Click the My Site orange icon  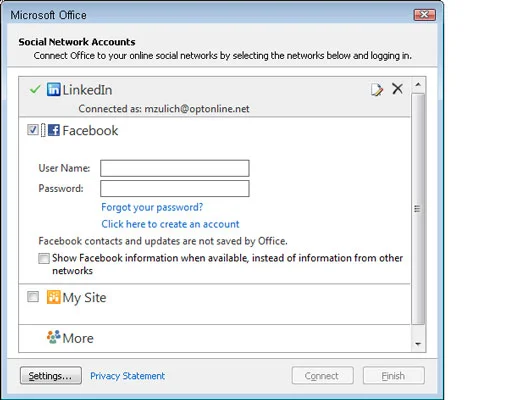[53, 297]
